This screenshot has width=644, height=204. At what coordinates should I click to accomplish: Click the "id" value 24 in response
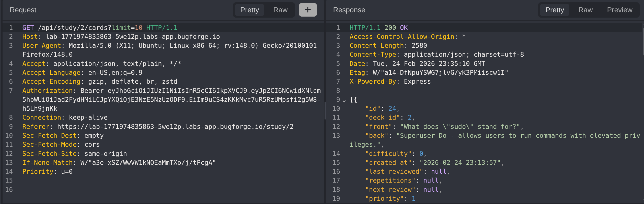tap(392, 109)
